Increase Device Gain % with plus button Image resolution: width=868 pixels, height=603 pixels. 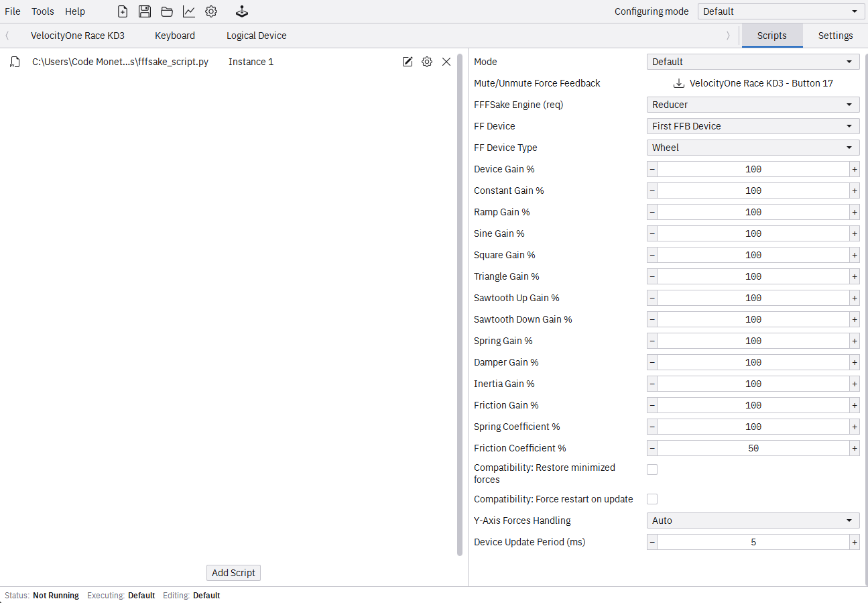pos(855,169)
